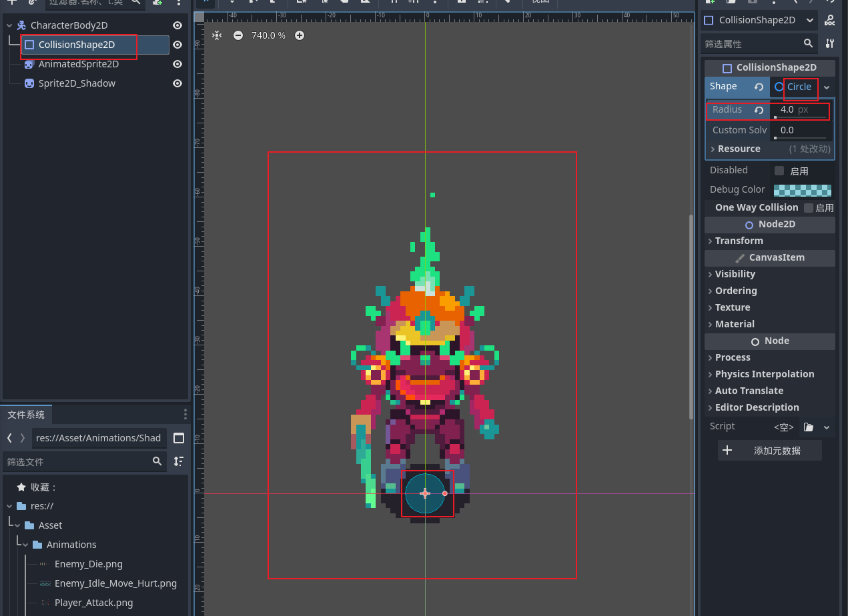Open the Script property dropdown arrow
848x616 pixels.
click(x=827, y=427)
